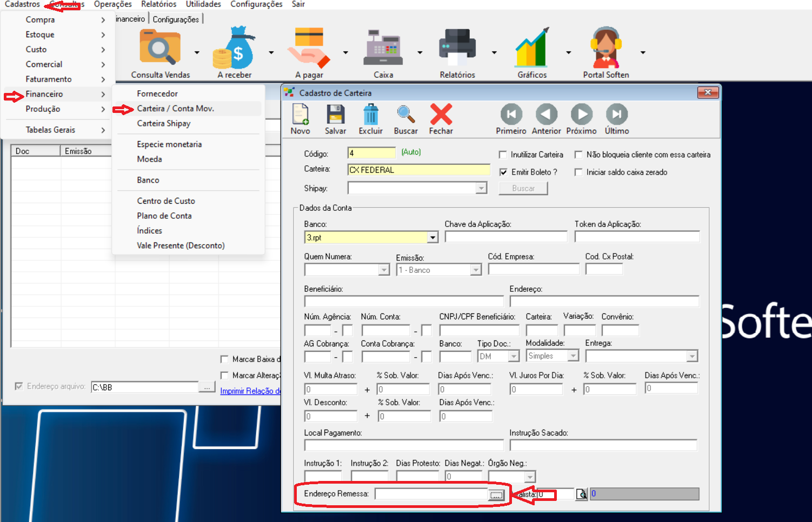Screen dimensions: 812x522
Task: Open the A pagar hand-card icon
Action: pyautogui.click(x=309, y=48)
